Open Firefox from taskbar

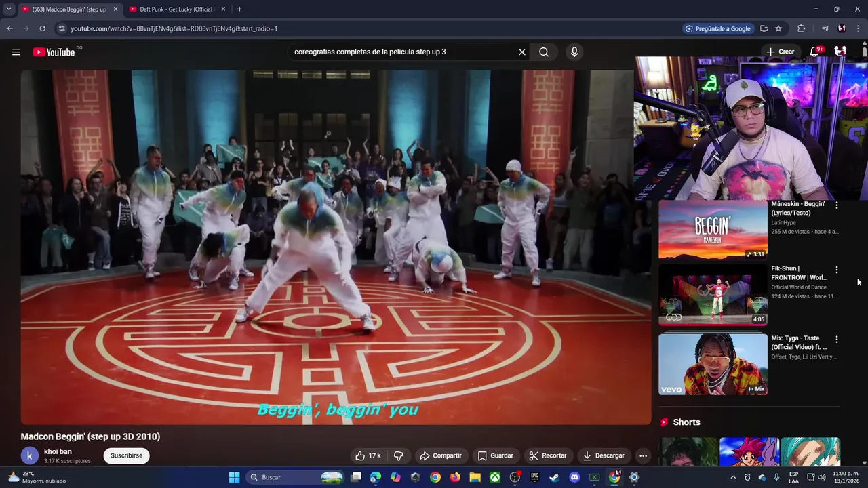(x=455, y=477)
